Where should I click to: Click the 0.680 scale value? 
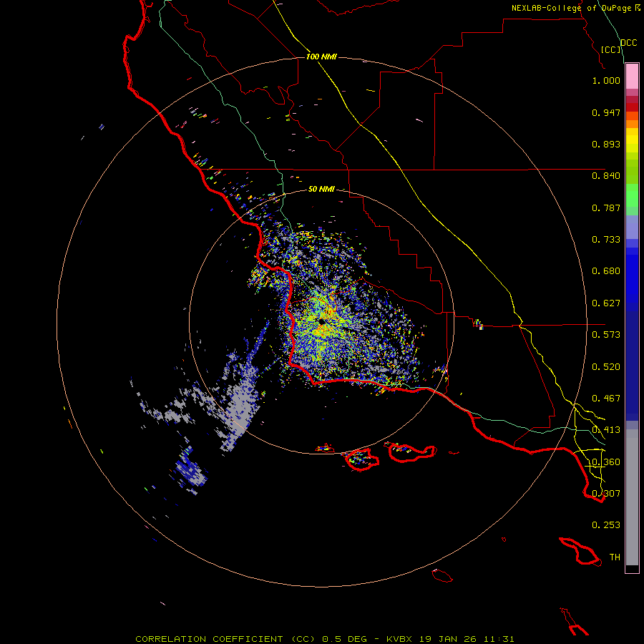pos(606,271)
